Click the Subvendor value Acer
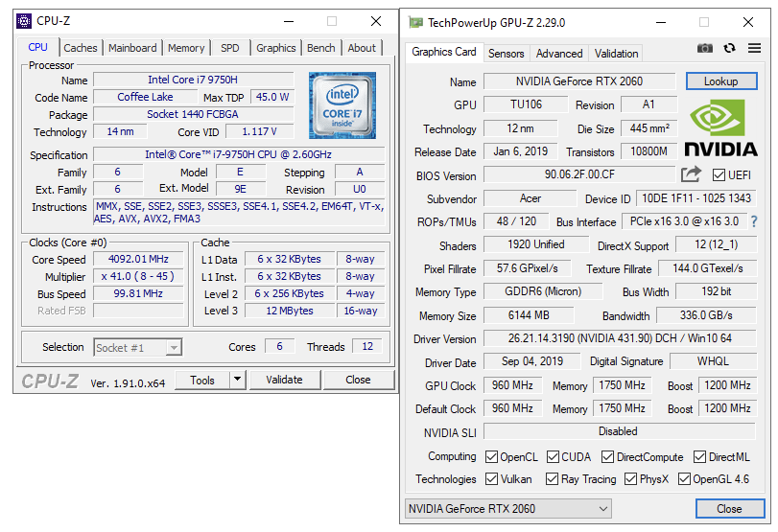Screen dimensions: 778x532 click(x=530, y=198)
